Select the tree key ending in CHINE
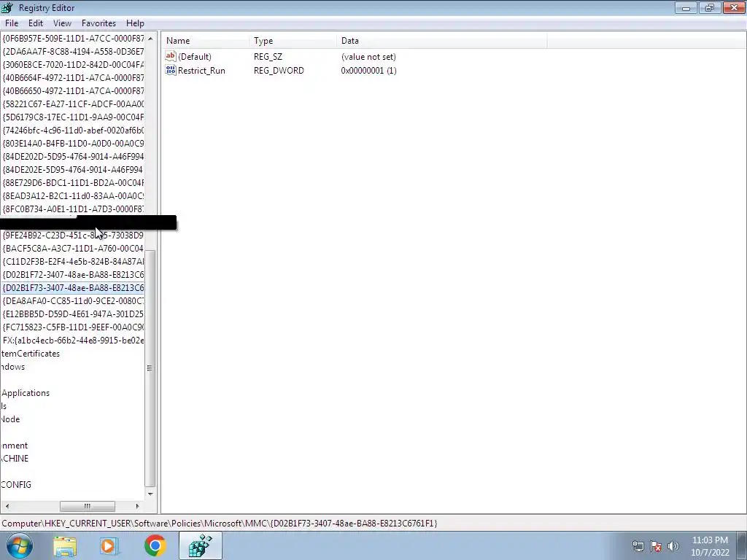This screenshot has width=747, height=560. click(x=15, y=459)
